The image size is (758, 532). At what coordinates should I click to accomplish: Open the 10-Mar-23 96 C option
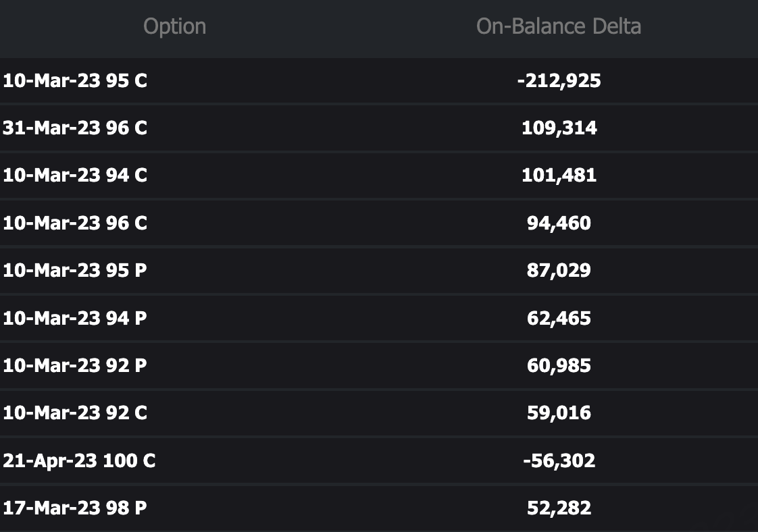75,223
